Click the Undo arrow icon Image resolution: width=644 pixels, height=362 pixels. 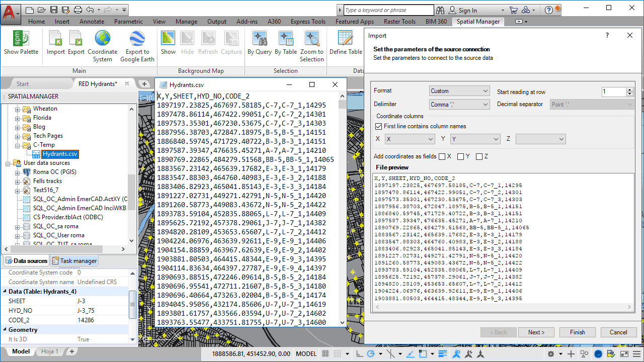90,10
